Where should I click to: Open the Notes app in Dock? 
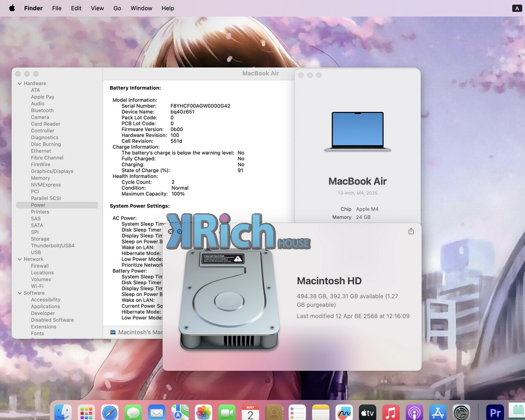pos(321,412)
